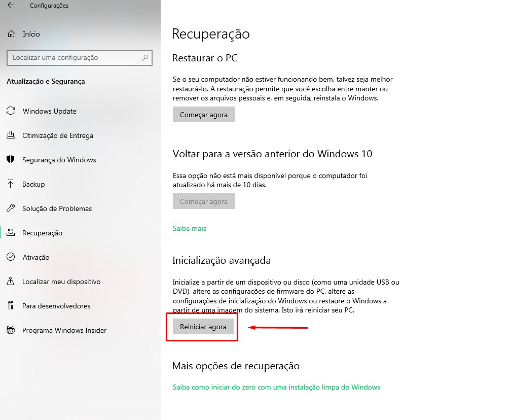Click the Ativação checkmark circle icon
This screenshot has width=512, height=420.
11,257
